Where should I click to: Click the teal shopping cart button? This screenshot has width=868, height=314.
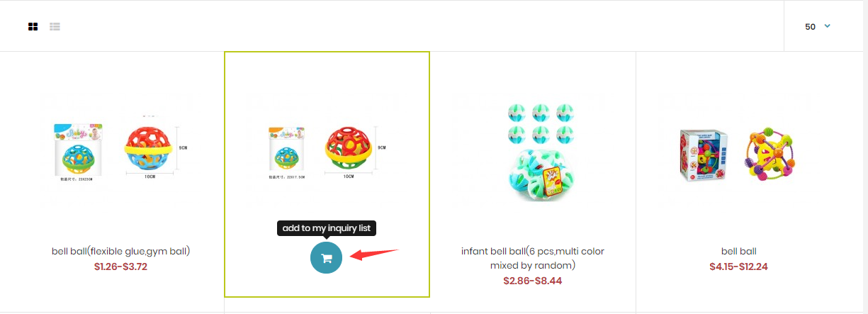326,258
